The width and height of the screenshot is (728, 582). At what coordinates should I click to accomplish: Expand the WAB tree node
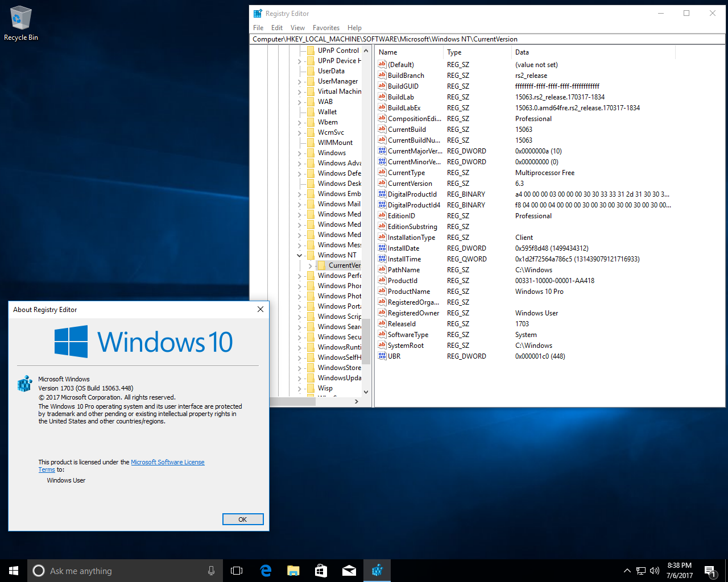click(x=300, y=102)
